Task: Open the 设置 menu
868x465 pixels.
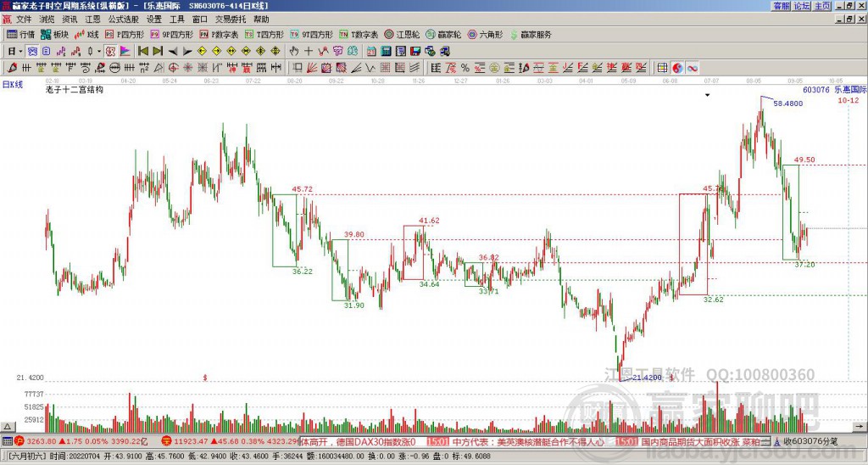Action: [x=154, y=20]
